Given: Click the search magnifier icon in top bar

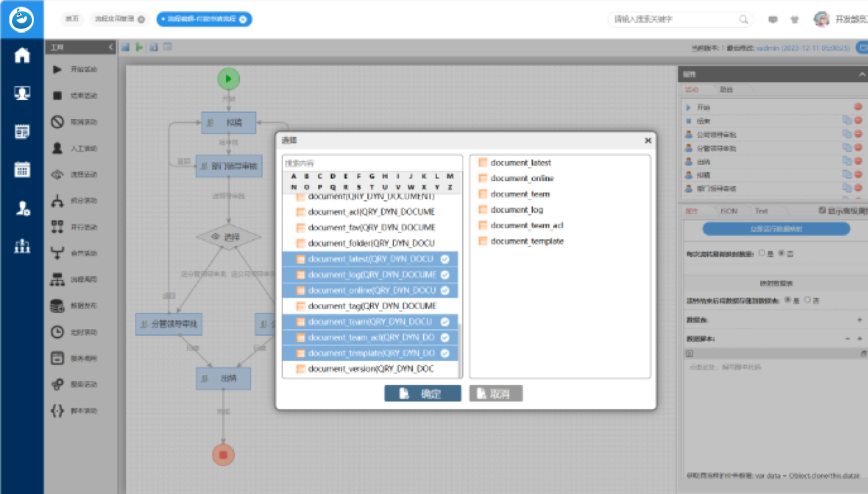Looking at the screenshot, I should 744,20.
